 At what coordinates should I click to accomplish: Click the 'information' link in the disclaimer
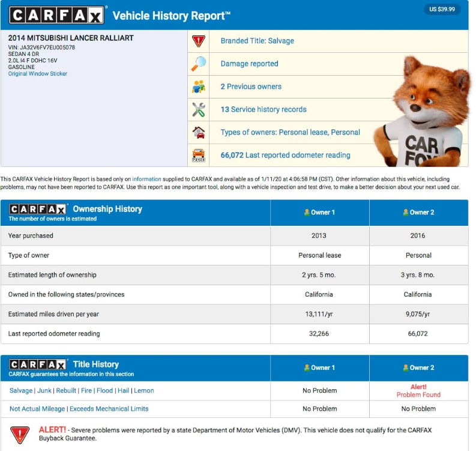[x=146, y=179]
